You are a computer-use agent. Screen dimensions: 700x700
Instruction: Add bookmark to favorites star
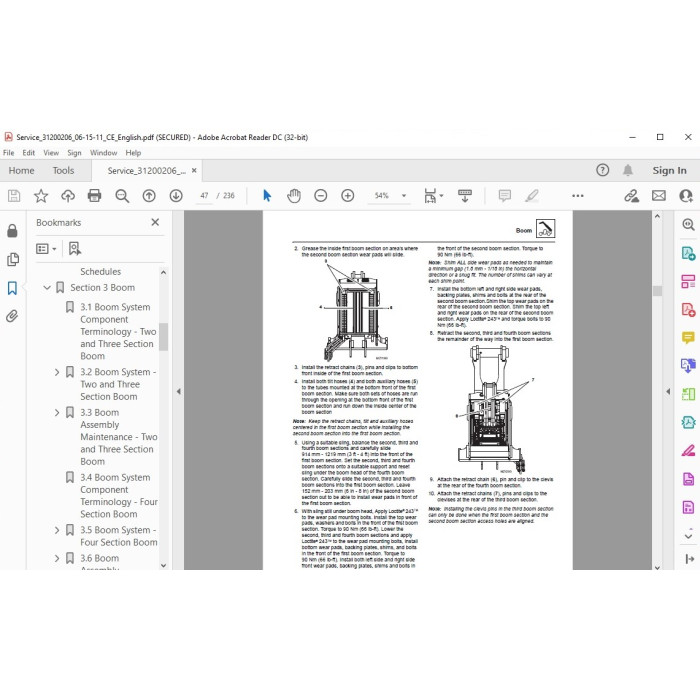click(x=41, y=196)
